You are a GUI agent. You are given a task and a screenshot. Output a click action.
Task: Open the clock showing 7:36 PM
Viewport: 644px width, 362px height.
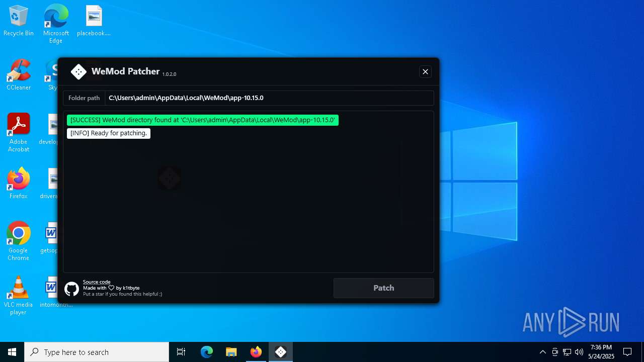tap(601, 352)
